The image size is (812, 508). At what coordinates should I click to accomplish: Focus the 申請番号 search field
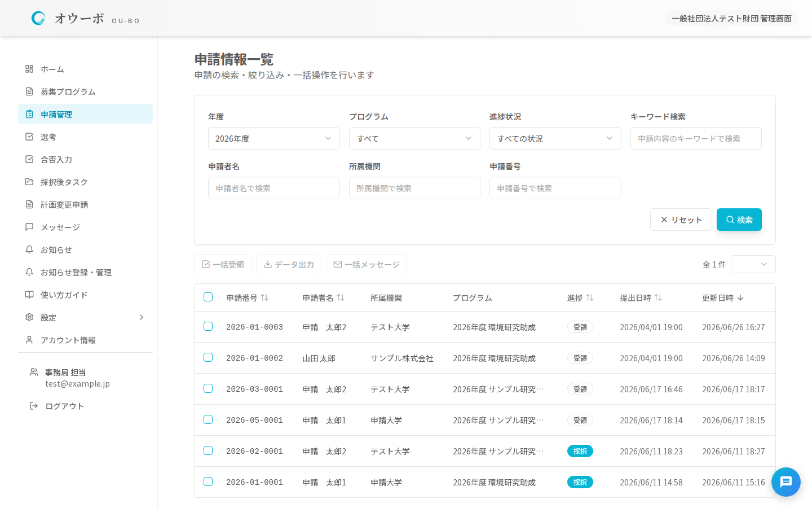(555, 188)
